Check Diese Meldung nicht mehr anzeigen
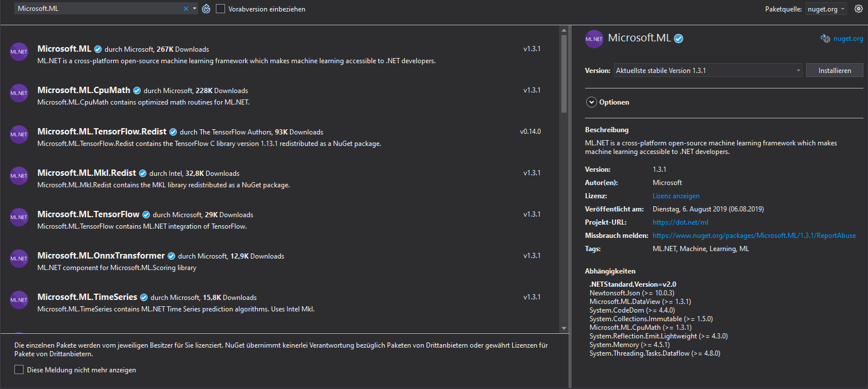Image resolution: width=868 pixels, height=389 pixels. [19, 369]
